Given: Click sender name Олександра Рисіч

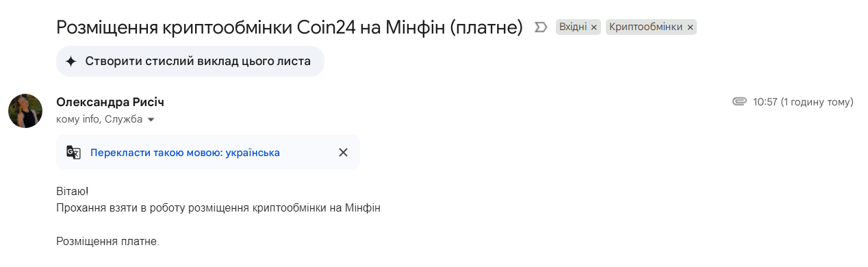Looking at the screenshot, I should pyautogui.click(x=110, y=102).
